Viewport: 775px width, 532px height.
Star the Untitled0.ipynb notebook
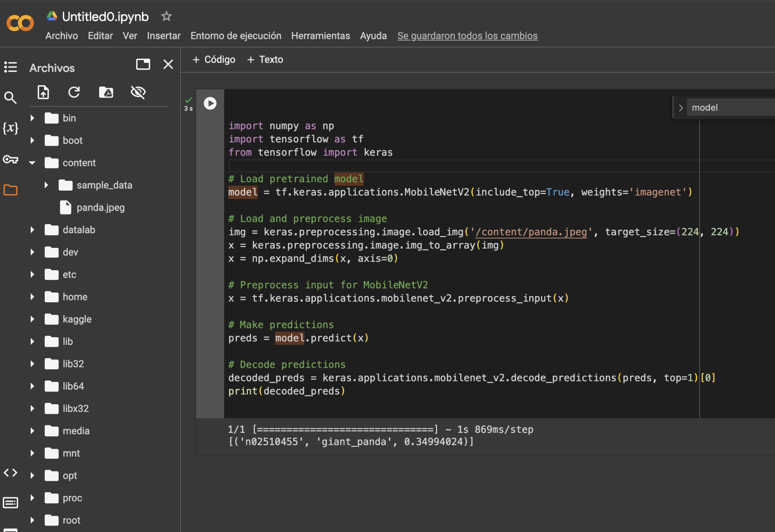[166, 16]
